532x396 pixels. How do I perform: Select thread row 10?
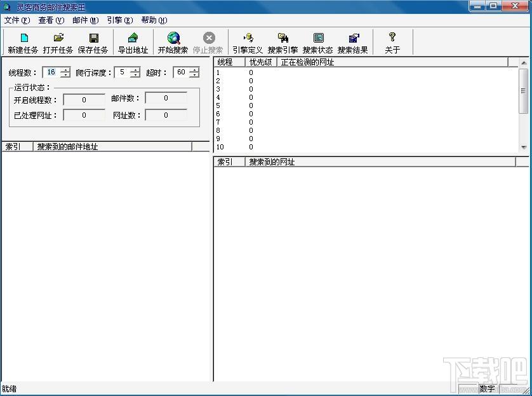[366, 147]
